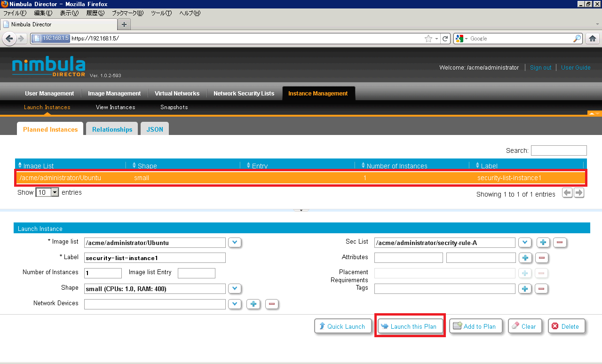The image size is (602, 364).
Task: Click the Firefox home icon
Action: pos(593,39)
